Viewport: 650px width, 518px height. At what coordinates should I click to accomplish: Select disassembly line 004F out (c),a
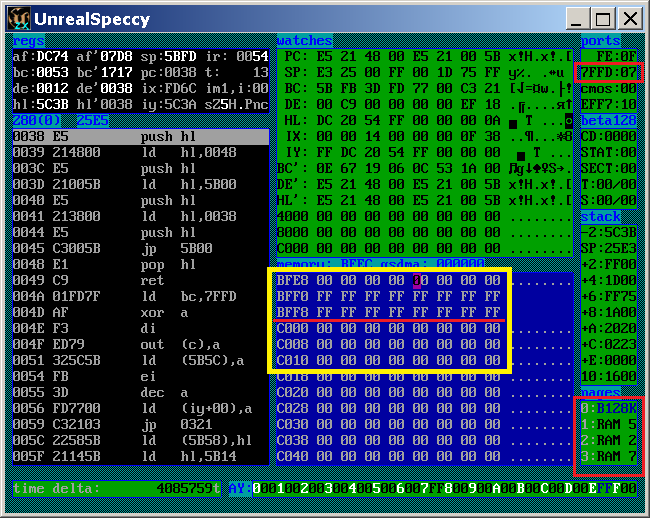[141, 344]
